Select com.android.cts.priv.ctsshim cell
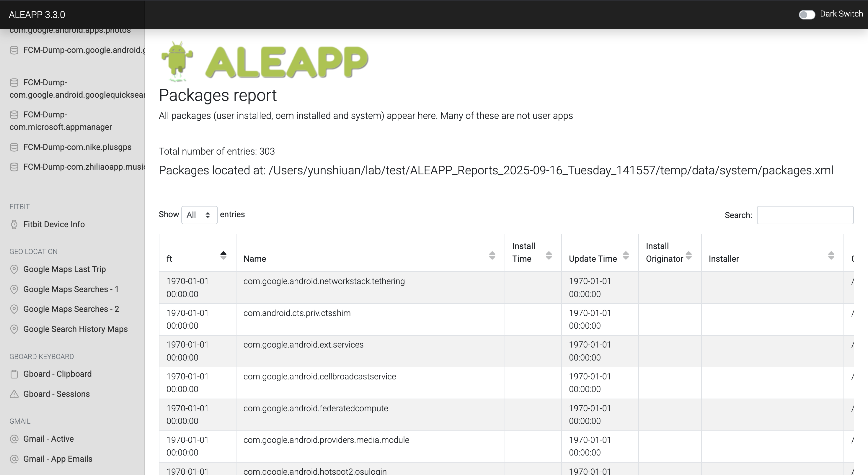 (370, 320)
